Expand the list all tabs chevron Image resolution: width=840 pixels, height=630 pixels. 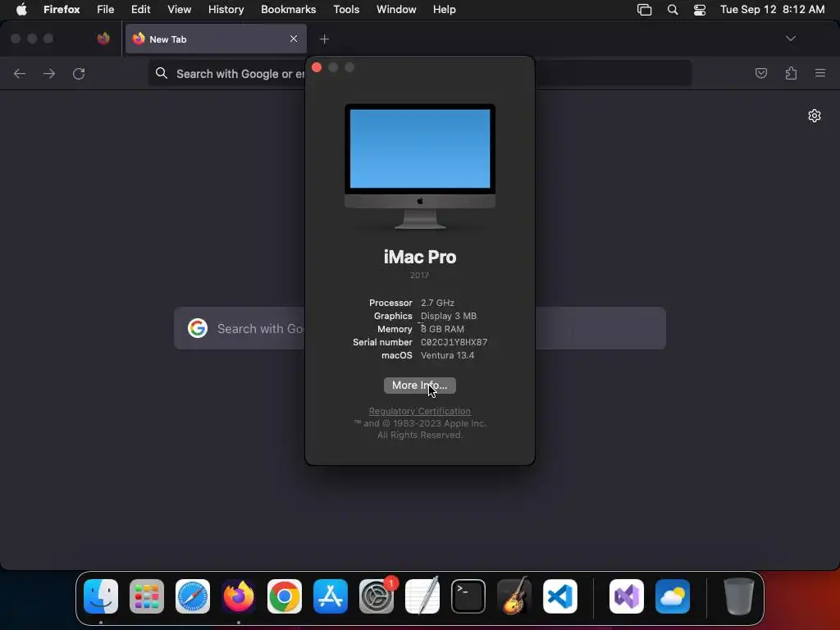click(790, 39)
